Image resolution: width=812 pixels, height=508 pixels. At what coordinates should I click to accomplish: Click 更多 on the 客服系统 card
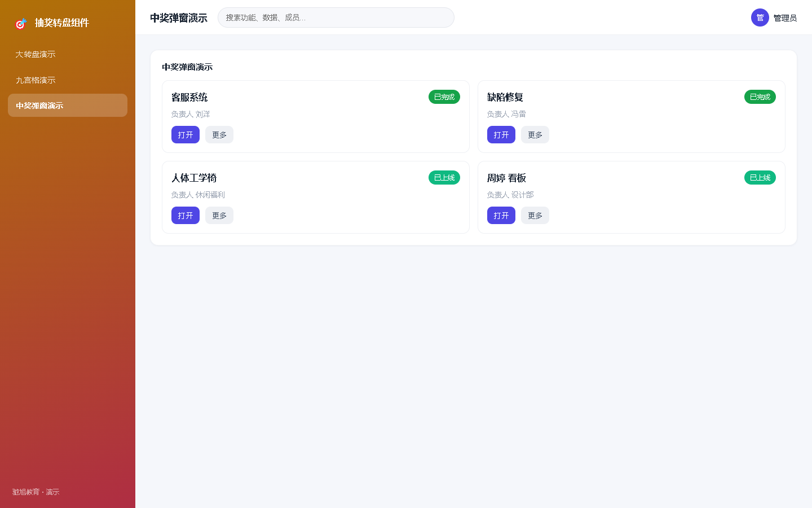click(219, 135)
